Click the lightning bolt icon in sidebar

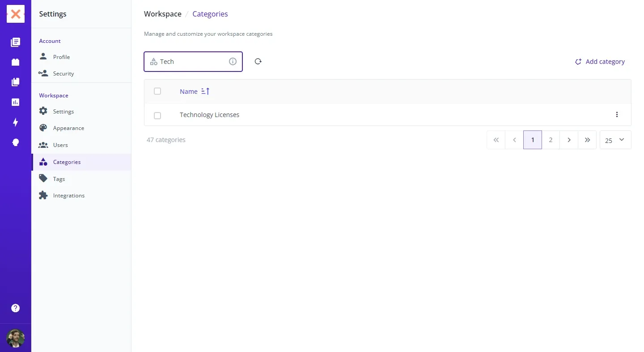click(x=16, y=122)
